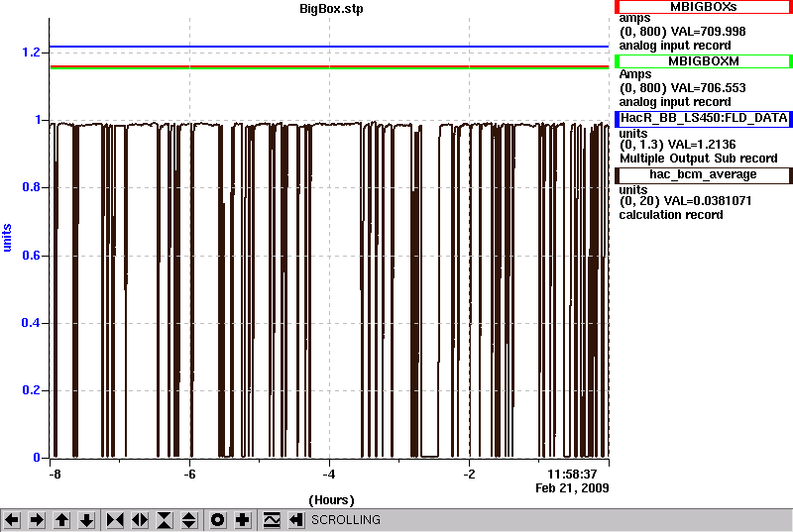Viewport: 793px width, 532px height.
Task: Click the -4 x-axis tick label
Action: pos(329,475)
